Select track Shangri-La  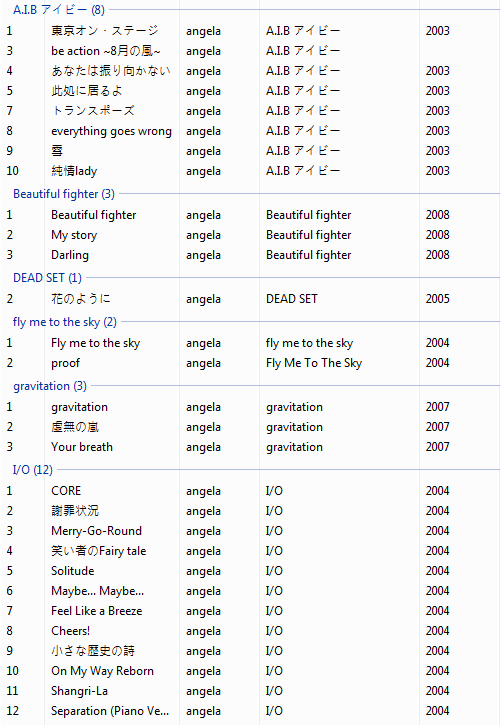[x=80, y=691]
